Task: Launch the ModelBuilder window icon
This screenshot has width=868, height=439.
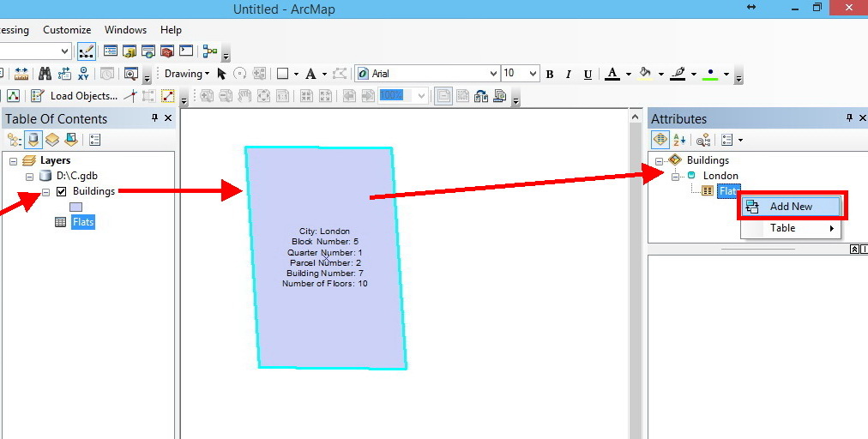Action: tap(210, 51)
